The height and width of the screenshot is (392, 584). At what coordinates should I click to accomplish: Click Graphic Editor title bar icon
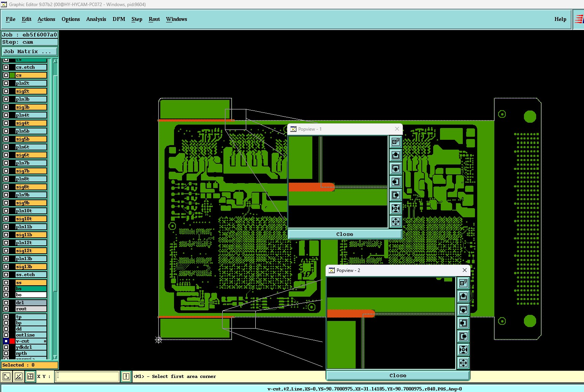point(4,4)
